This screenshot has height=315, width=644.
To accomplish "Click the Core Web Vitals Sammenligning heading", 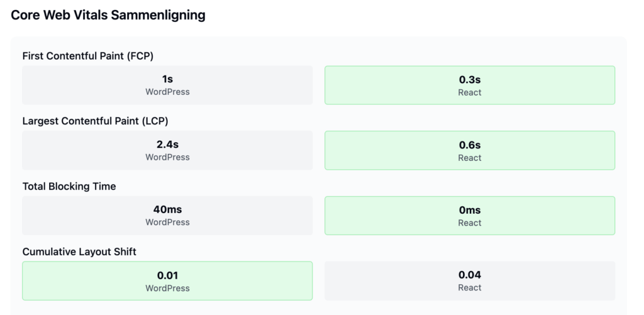I will [x=108, y=15].
